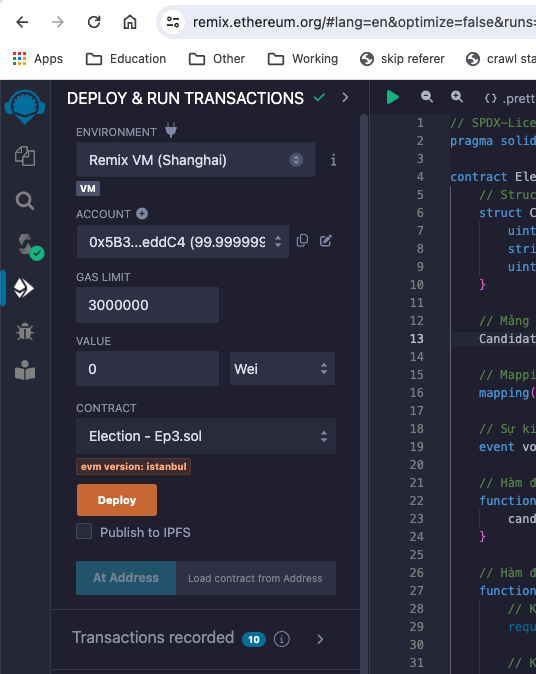Click the orange Deploy button
This screenshot has height=674, width=536.
(x=117, y=500)
